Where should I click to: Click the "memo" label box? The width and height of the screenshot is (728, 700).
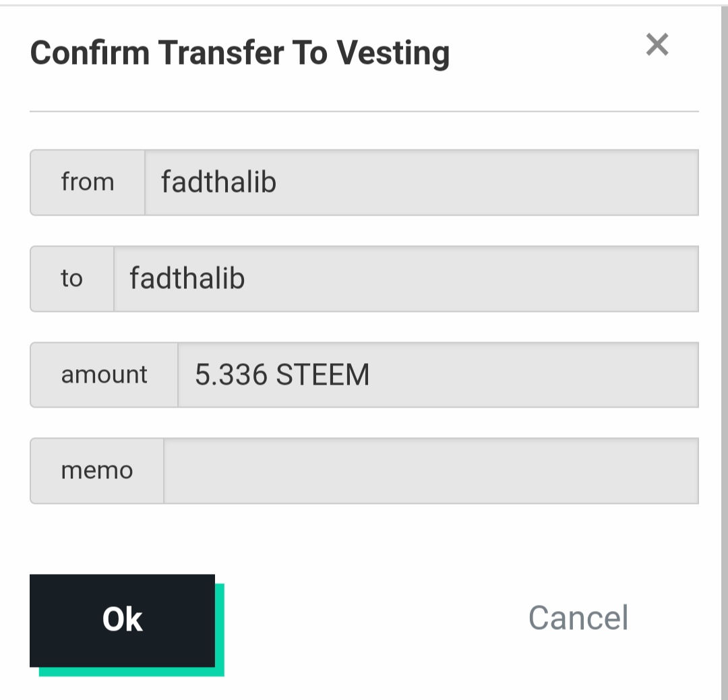(97, 470)
